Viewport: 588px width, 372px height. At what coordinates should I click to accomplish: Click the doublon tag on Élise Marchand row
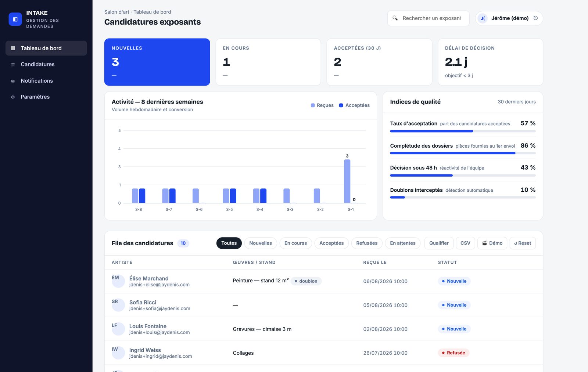[306, 281]
